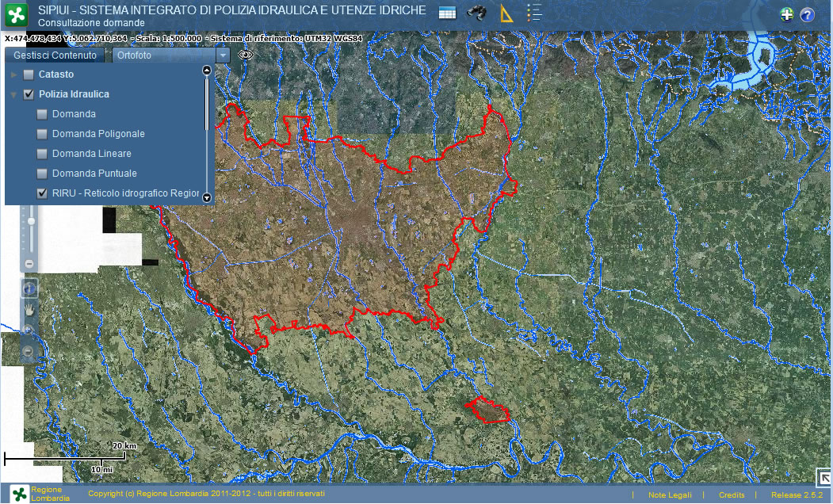Open the attribute table tool
Screen dimensions: 833x504
click(x=447, y=13)
